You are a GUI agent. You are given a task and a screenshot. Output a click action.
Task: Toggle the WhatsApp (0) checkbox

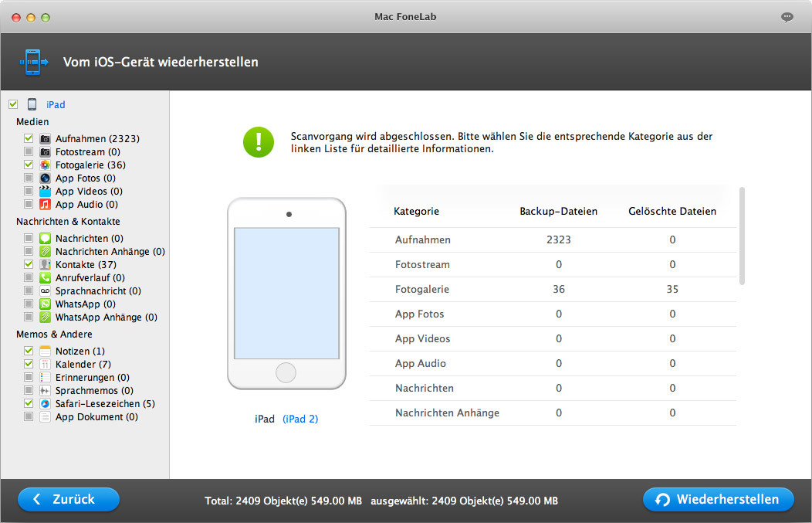(29, 304)
